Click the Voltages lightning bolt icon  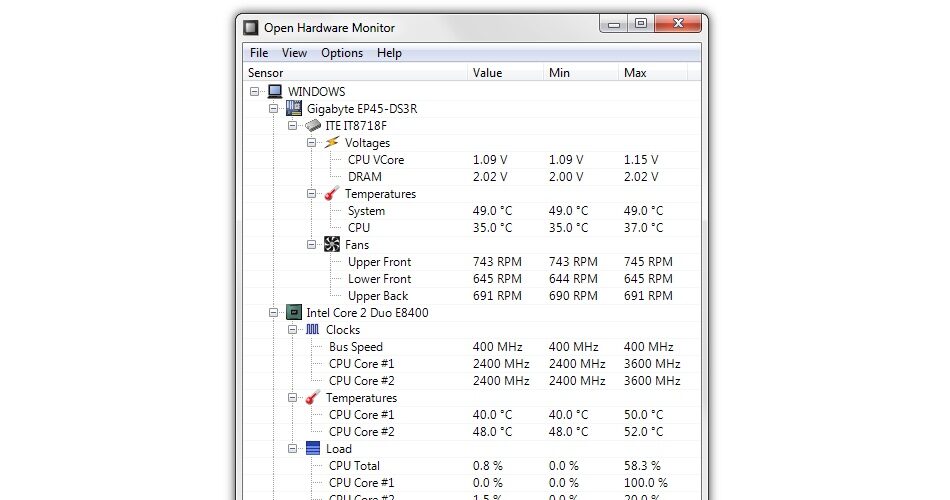[x=332, y=143]
